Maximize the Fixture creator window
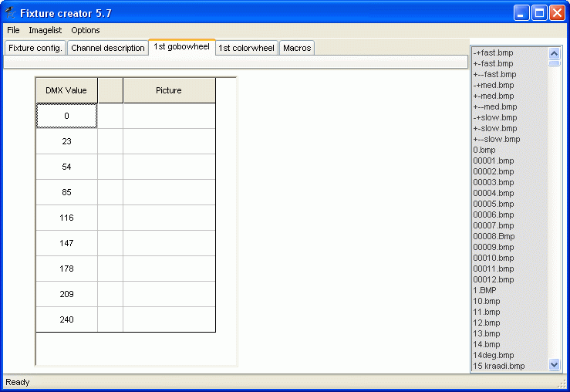 click(x=539, y=12)
